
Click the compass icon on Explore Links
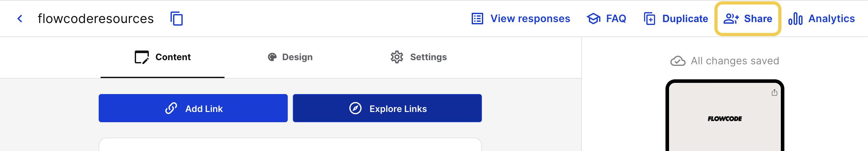tap(355, 108)
